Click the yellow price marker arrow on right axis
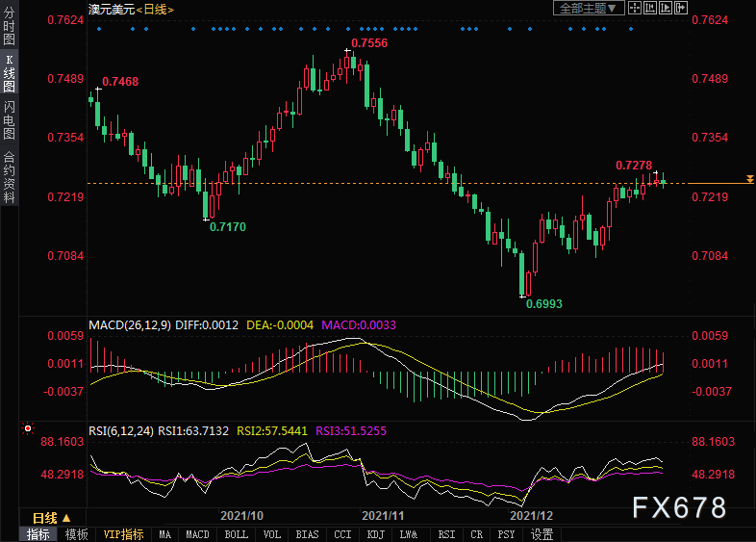Screen dimensions: 756x542 coord(749,180)
